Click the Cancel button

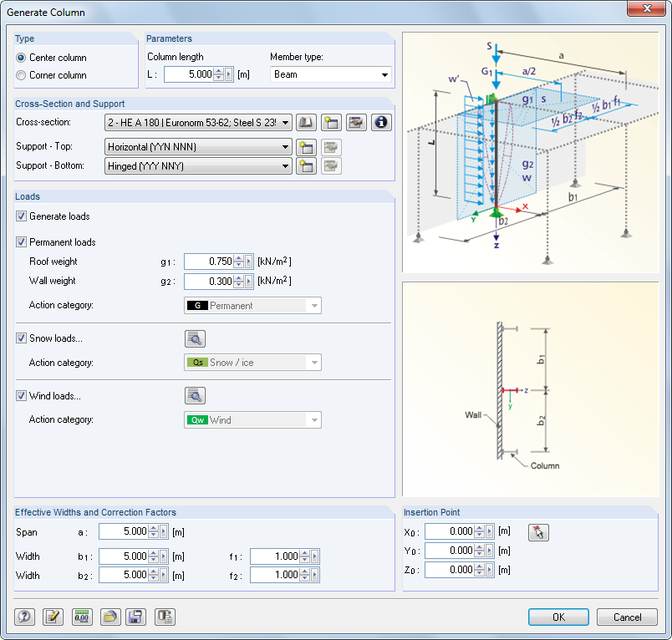(627, 617)
